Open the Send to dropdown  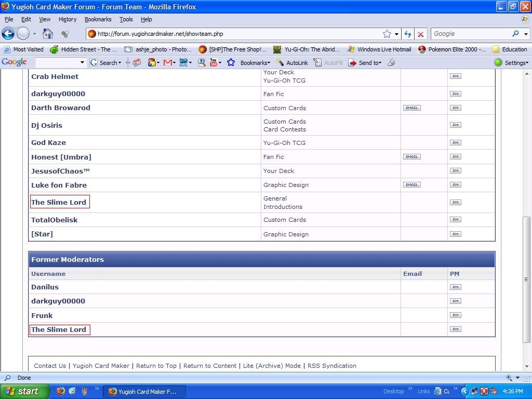pyautogui.click(x=366, y=62)
